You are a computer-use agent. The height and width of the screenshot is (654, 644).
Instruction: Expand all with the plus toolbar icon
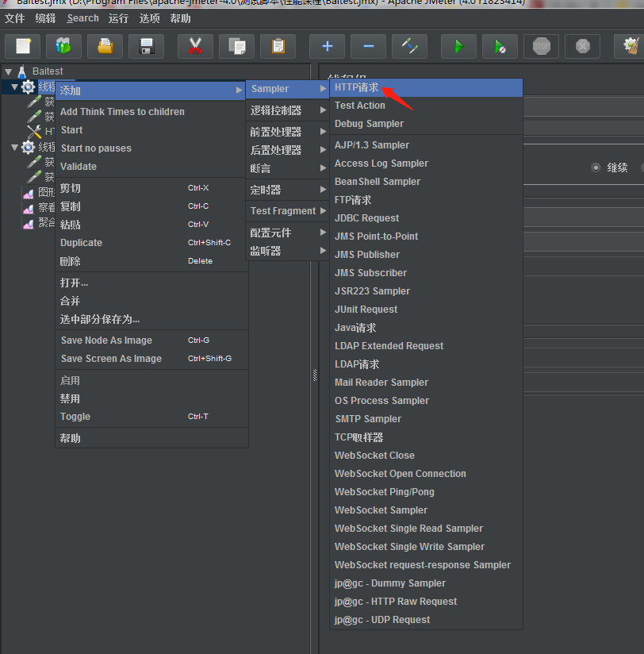(328, 46)
